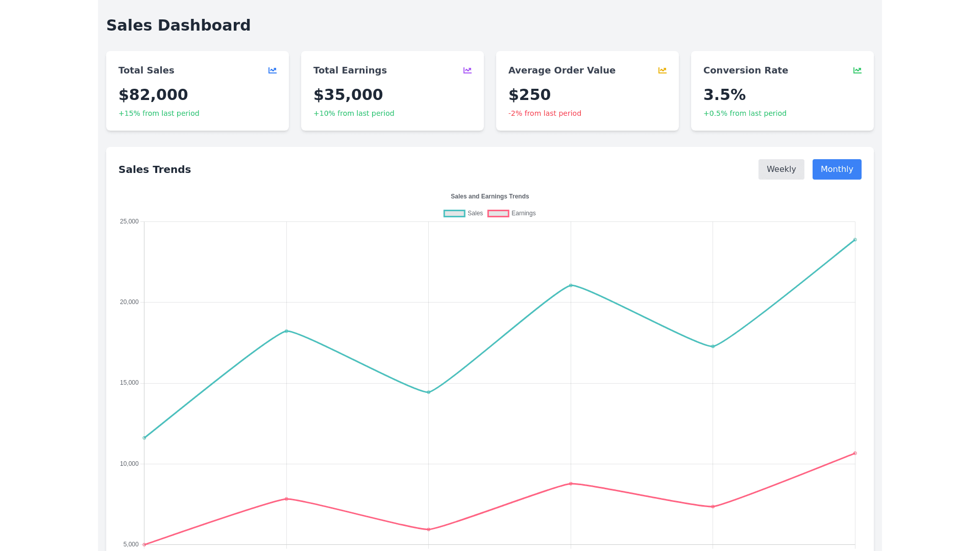Toggle Sales dataset in chart legend
980x551 pixels.
pyautogui.click(x=475, y=213)
